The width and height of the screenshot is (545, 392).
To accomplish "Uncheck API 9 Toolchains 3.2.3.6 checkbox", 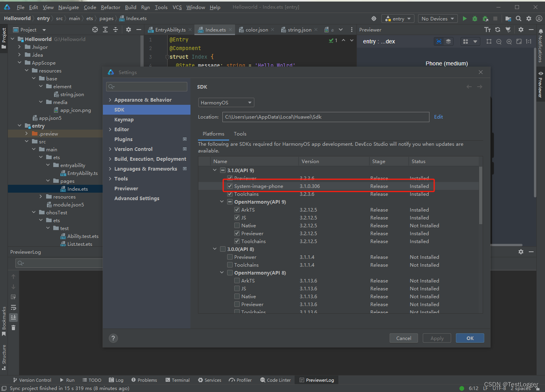I will click(230, 194).
